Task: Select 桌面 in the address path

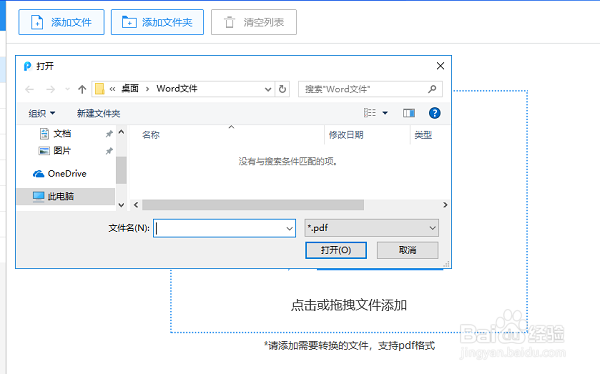Action: 130,89
